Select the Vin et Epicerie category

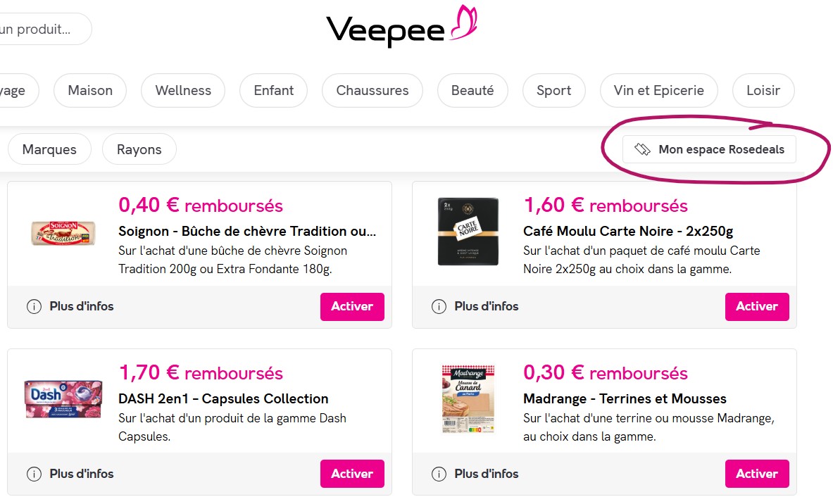[658, 90]
